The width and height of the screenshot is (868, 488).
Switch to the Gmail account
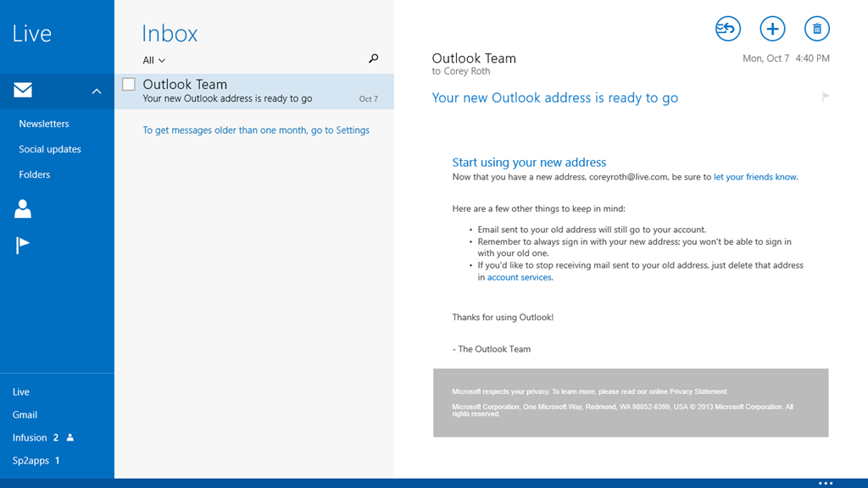[x=25, y=414]
